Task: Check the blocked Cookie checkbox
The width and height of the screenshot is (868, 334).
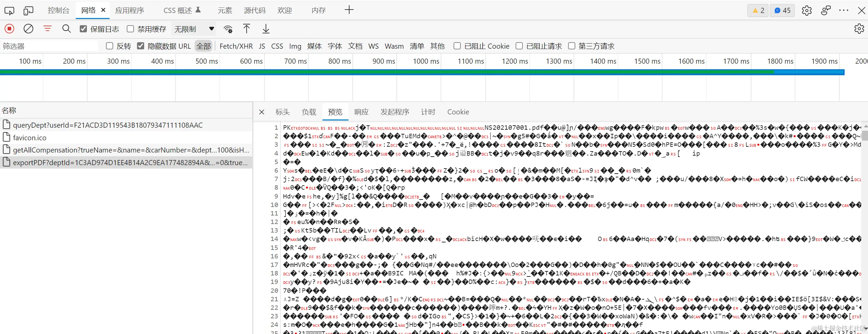Action: [457, 46]
